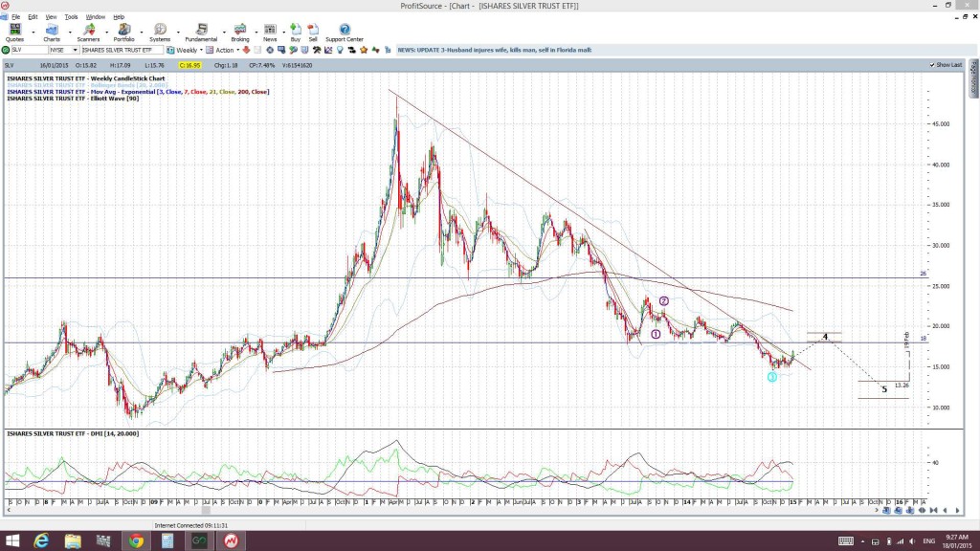
Task: Click the news ticker headline link
Action: [x=495, y=50]
